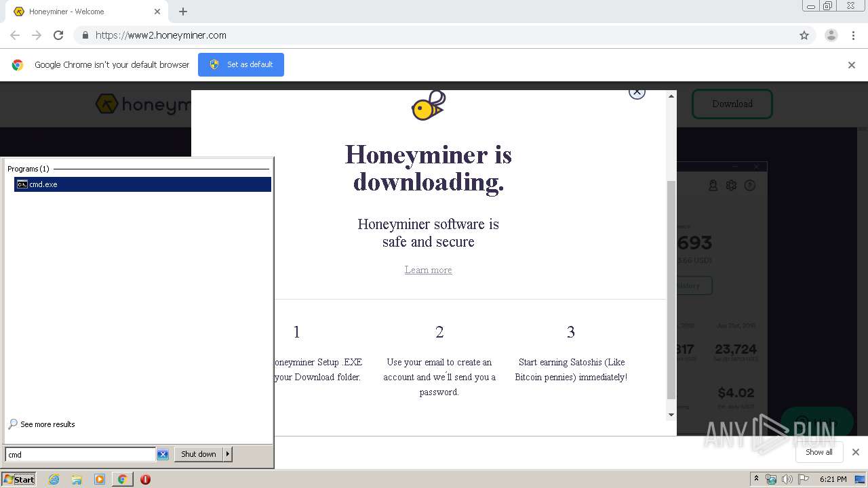Image resolution: width=868 pixels, height=488 pixels.
Task: Close the Honeyminer - Welcome tab
Action: [x=157, y=12]
